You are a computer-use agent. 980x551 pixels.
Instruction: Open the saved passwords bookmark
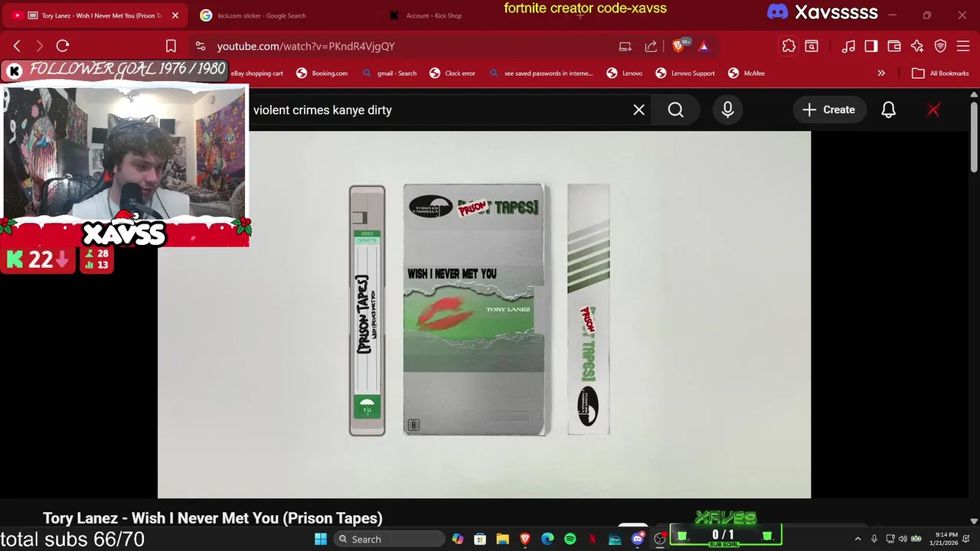(x=541, y=73)
